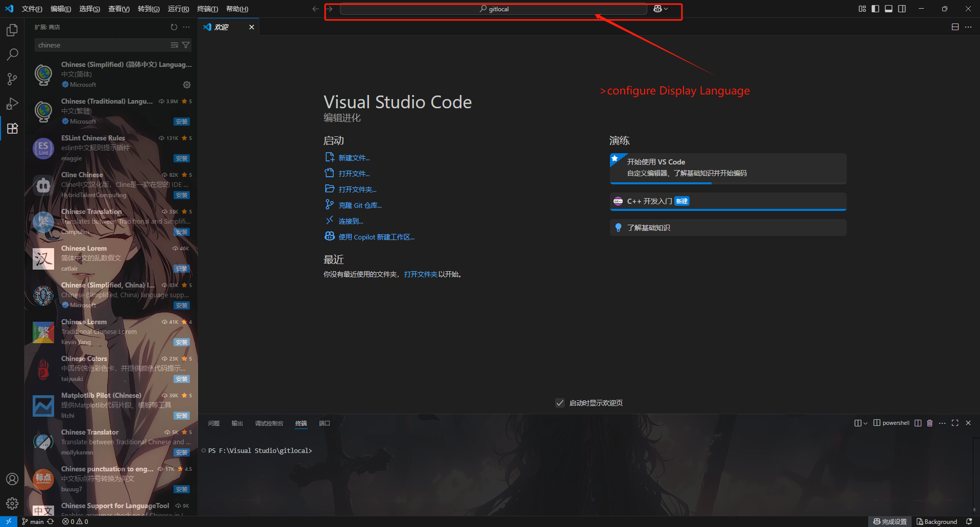This screenshot has height=527, width=980.
Task: Open the Search view in activity bar
Action: coord(12,55)
